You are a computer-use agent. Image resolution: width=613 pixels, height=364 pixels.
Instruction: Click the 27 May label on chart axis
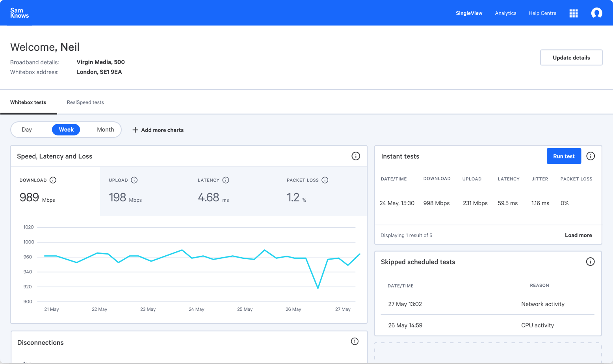tap(343, 309)
